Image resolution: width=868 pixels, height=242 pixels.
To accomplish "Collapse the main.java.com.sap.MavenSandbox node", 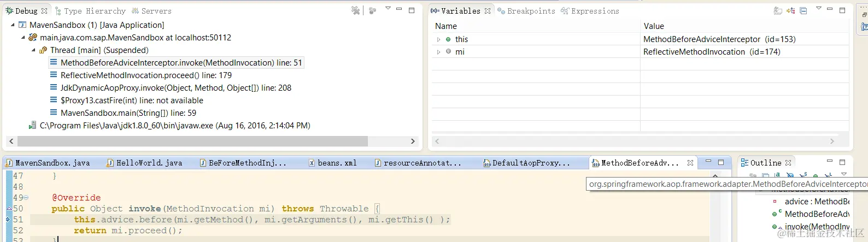I will click(x=23, y=38).
